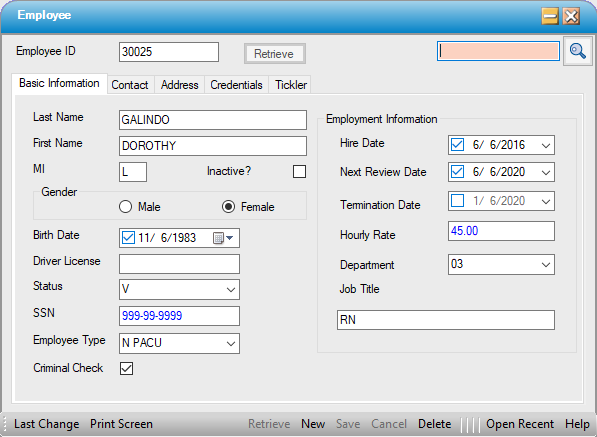This screenshot has width=597, height=437.
Task: Minimize the Employee window
Action: [x=550, y=16]
